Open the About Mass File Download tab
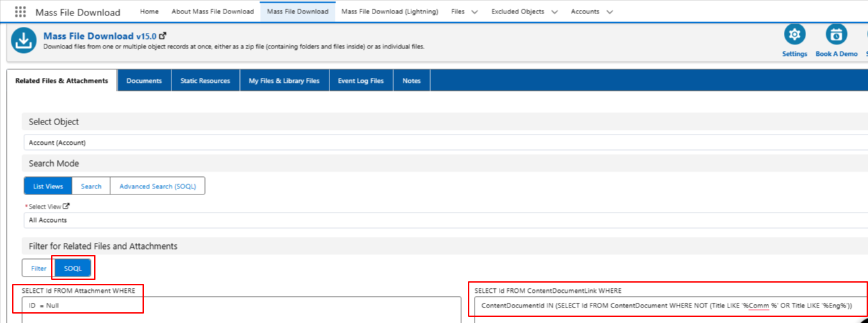Viewport: 868px width, 323px height. [212, 11]
